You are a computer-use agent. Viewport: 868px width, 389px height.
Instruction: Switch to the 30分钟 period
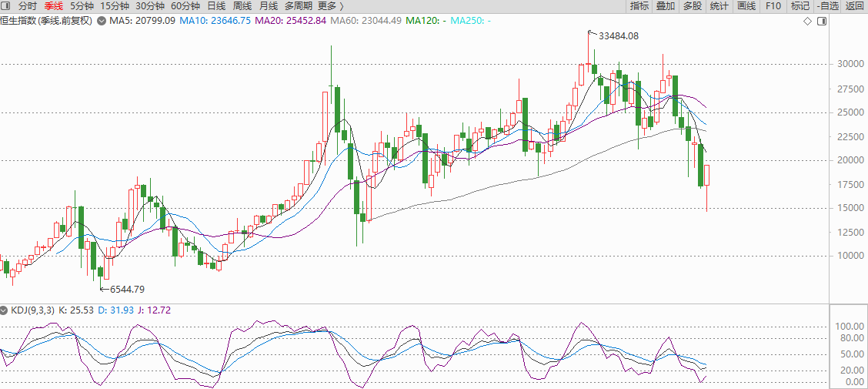point(150,6)
